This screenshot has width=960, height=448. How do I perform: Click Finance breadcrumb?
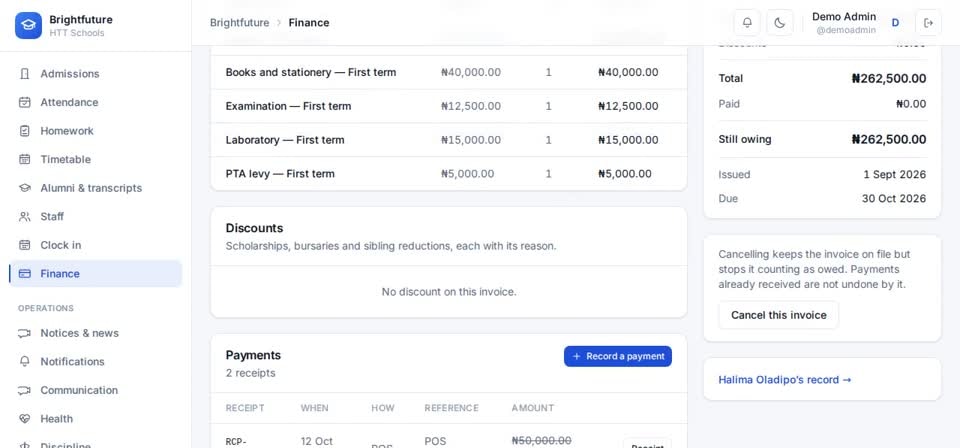click(309, 23)
